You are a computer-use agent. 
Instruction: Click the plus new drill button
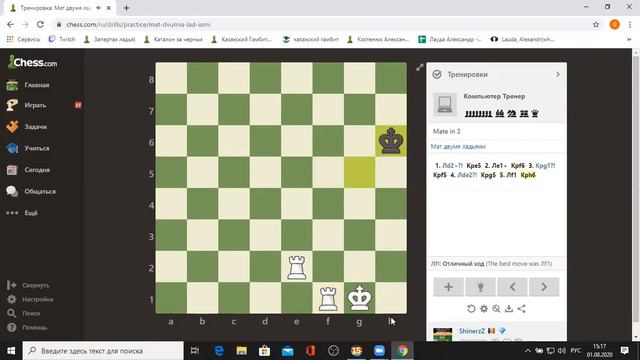[448, 287]
